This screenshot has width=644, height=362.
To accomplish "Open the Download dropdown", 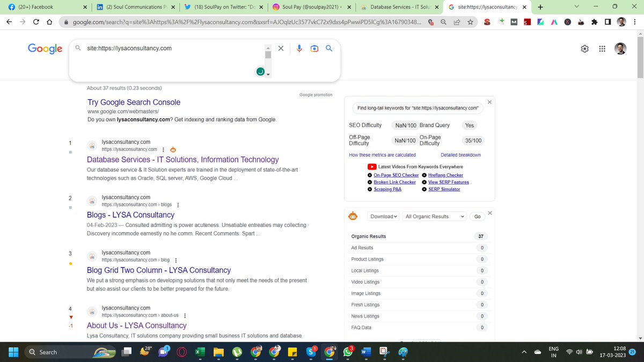I will (384, 216).
